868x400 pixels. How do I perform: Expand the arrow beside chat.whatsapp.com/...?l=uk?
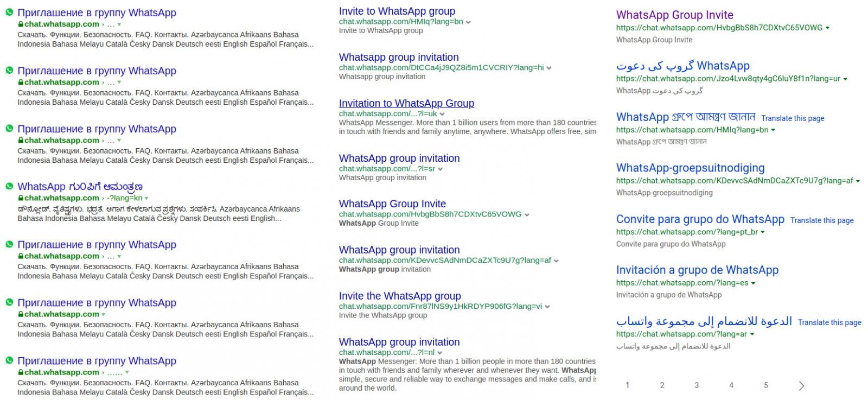(442, 115)
